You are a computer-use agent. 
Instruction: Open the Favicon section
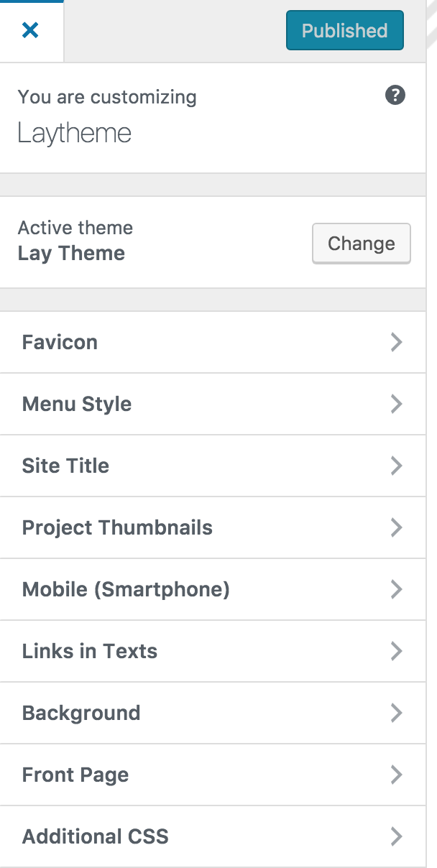[x=60, y=342]
